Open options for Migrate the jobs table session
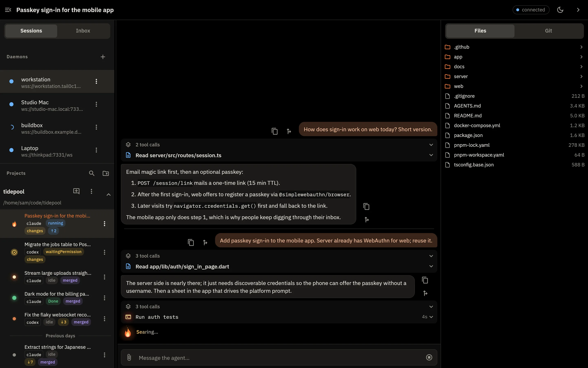This screenshot has height=368, width=588. coord(105,252)
